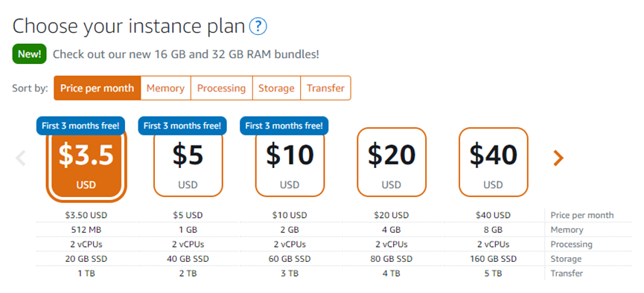
Task: Click the green New! badge
Action: click(30, 54)
